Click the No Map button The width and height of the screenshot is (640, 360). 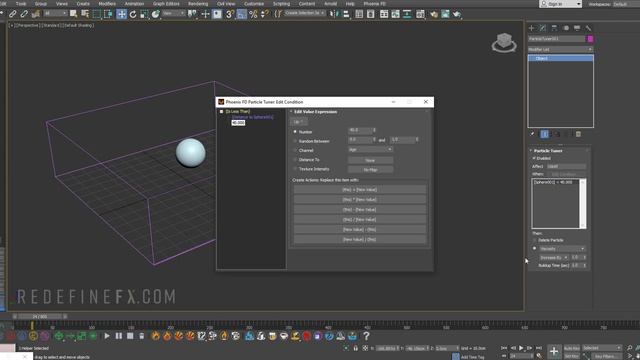[370, 169]
